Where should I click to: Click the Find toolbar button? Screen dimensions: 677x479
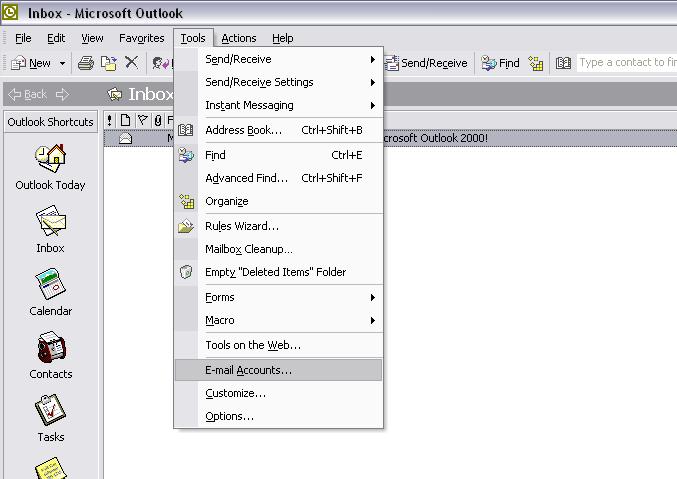click(500, 63)
